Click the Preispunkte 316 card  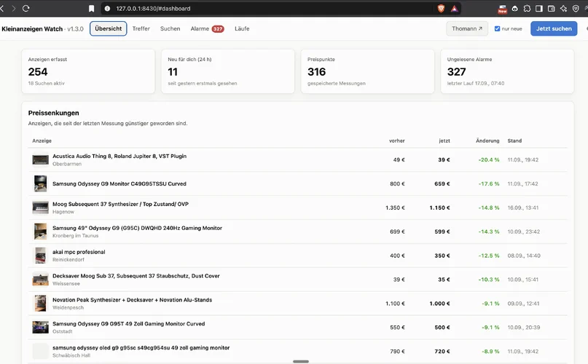[x=367, y=71]
